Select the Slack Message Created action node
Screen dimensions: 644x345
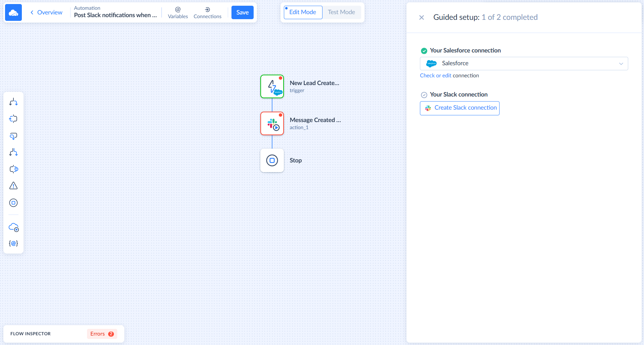click(x=272, y=123)
